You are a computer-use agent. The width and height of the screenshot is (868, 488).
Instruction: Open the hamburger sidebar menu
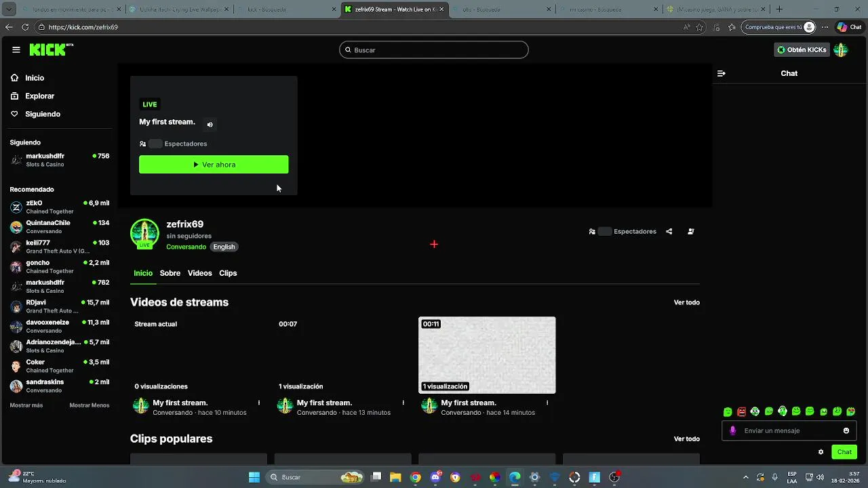coord(16,49)
